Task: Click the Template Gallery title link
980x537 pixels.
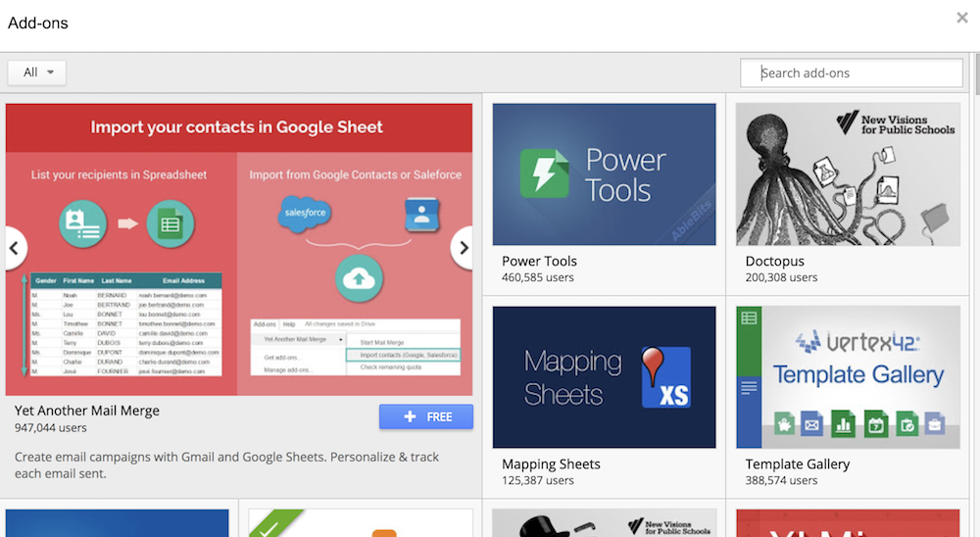Action: [798, 464]
